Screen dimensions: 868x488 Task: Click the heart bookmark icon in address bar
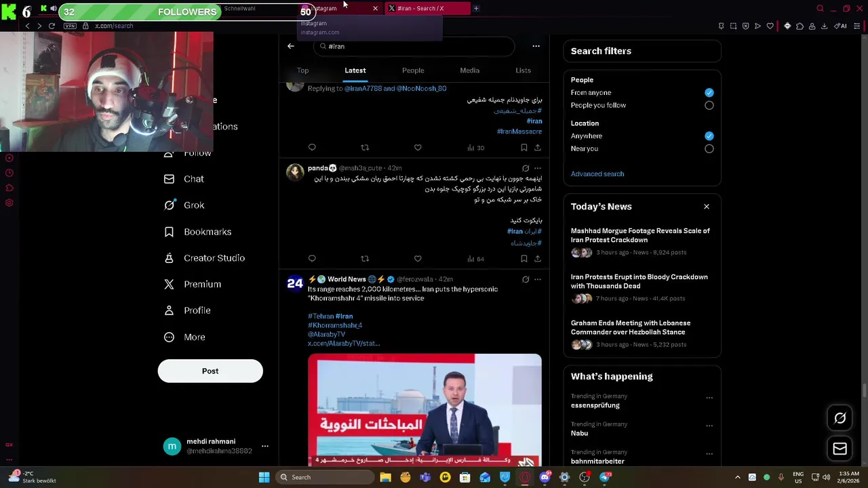770,26
